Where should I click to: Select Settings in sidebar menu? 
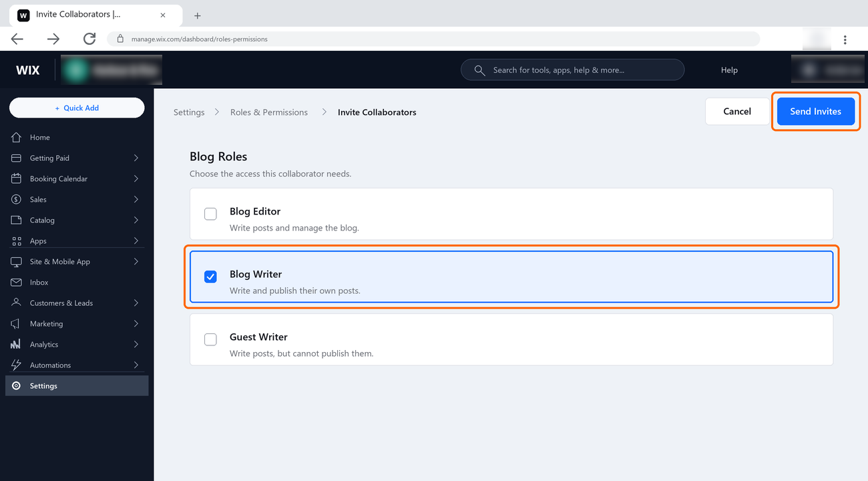click(77, 386)
